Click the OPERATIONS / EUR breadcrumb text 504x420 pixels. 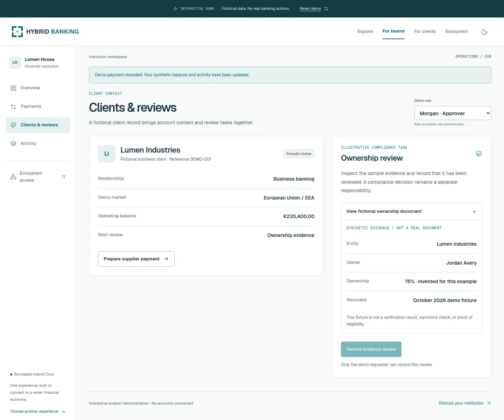(x=473, y=56)
